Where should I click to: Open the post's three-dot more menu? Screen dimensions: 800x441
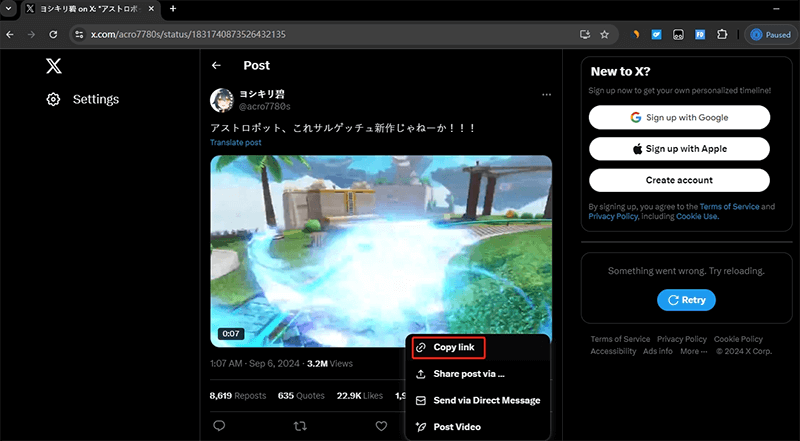pyautogui.click(x=546, y=95)
